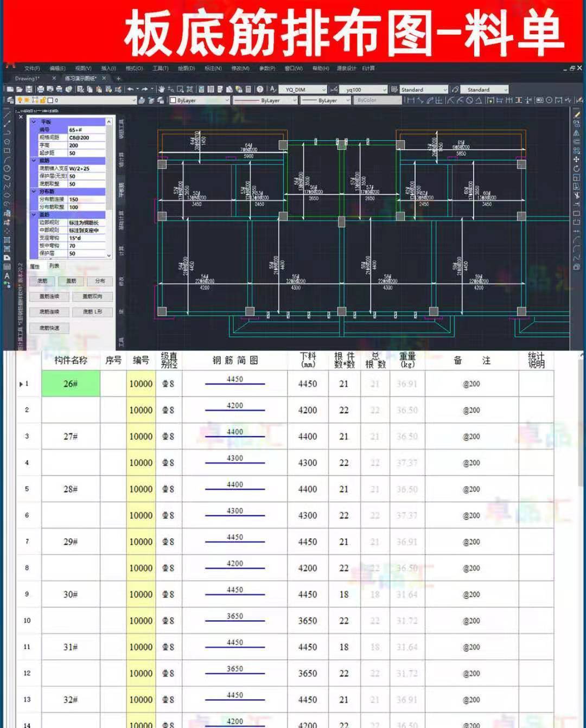Click the 下料 column header
This screenshot has height=728, width=586.
click(x=308, y=360)
